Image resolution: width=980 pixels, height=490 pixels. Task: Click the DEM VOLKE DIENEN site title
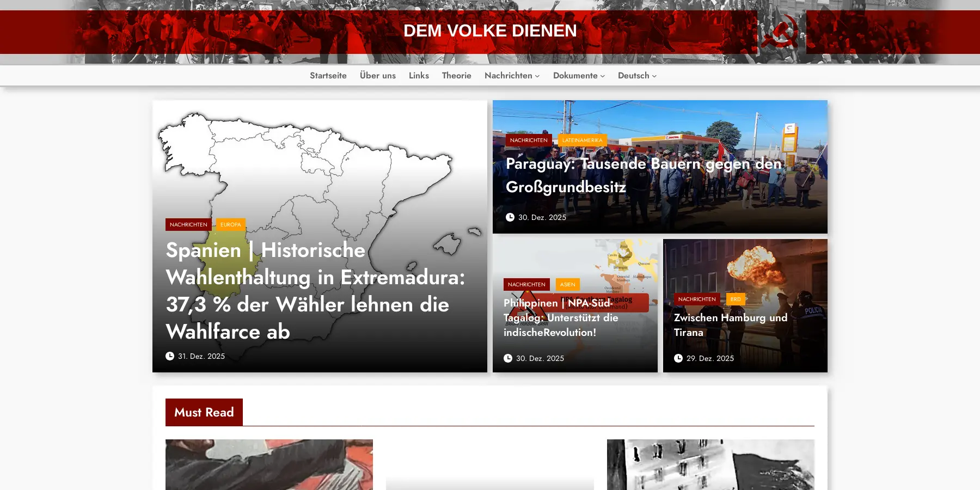490,31
